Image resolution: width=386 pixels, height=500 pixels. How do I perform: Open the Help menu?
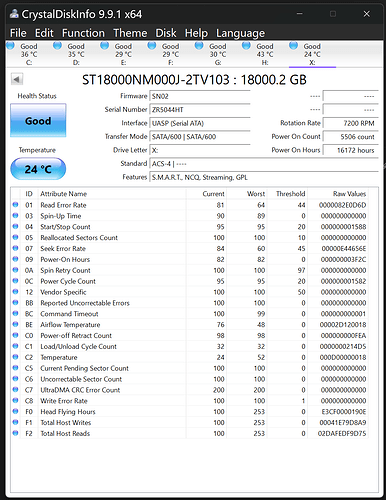click(196, 33)
